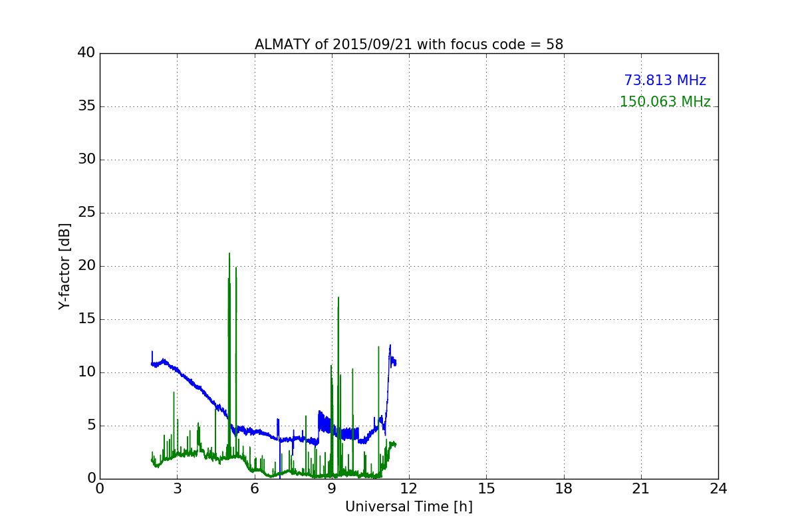798x532 pixels.
Task: Click the x-axis tick label 6
Action: pyautogui.click(x=255, y=488)
